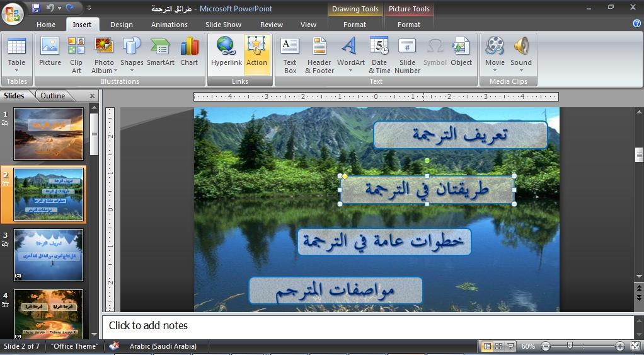Click the 60% zoom level
The width and height of the screenshot is (644, 355).
click(x=528, y=346)
